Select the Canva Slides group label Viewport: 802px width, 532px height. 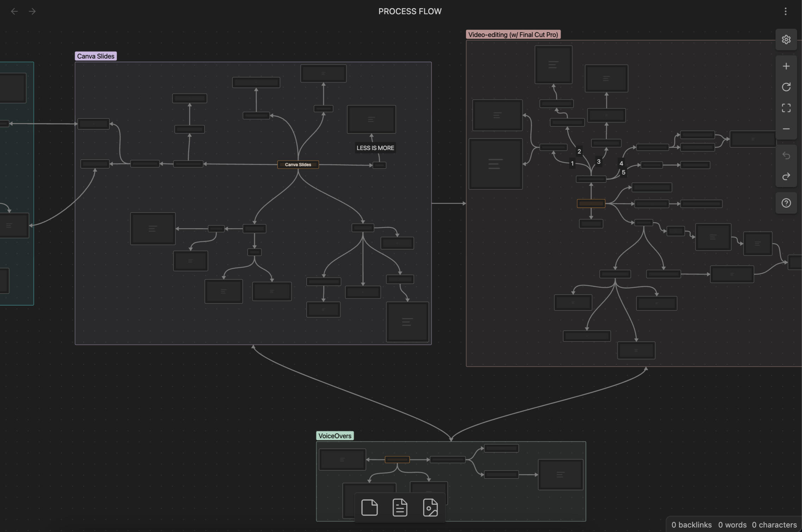(95, 56)
